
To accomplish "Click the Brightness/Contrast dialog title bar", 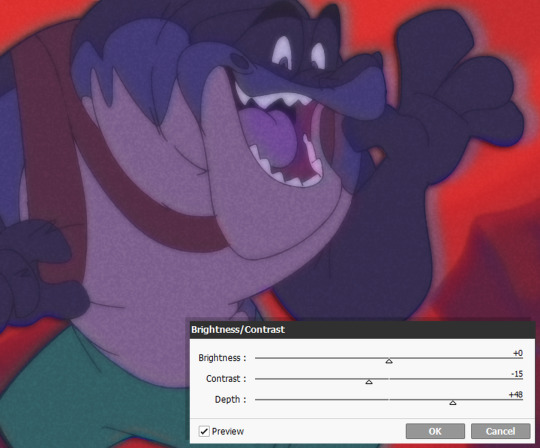I will pyautogui.click(x=362, y=330).
